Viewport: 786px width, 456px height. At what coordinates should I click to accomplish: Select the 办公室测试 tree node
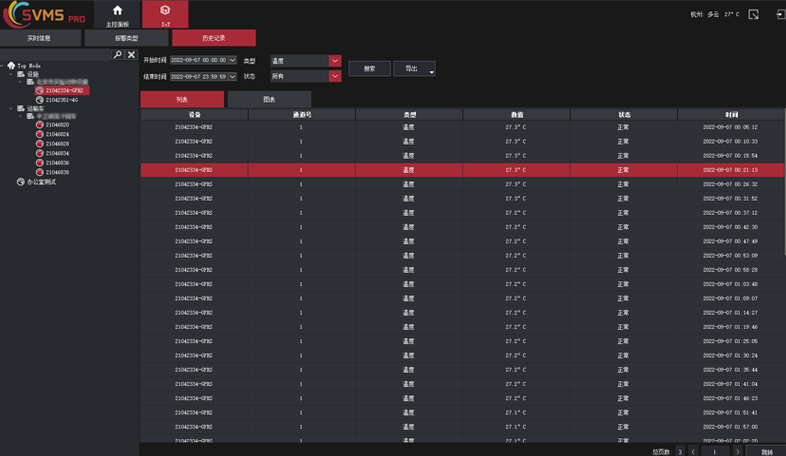(41, 182)
